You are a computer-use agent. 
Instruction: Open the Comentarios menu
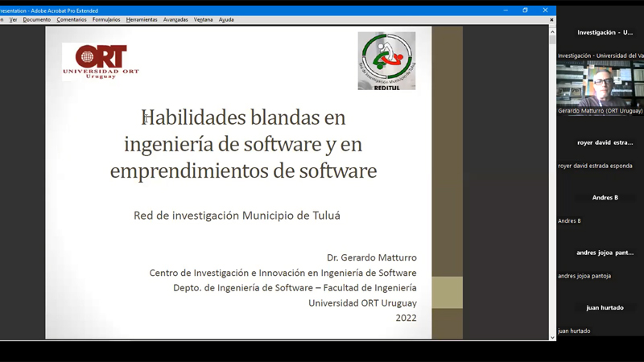72,19
